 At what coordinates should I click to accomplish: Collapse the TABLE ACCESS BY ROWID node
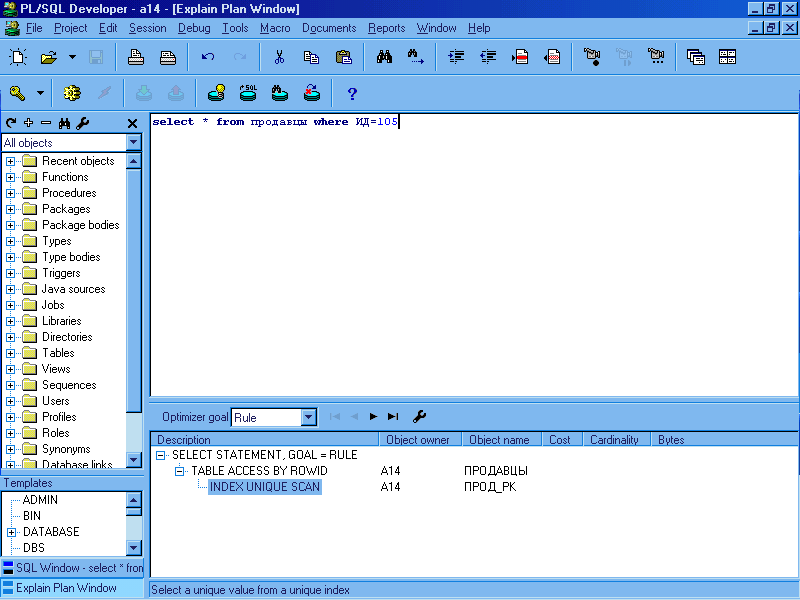point(180,471)
